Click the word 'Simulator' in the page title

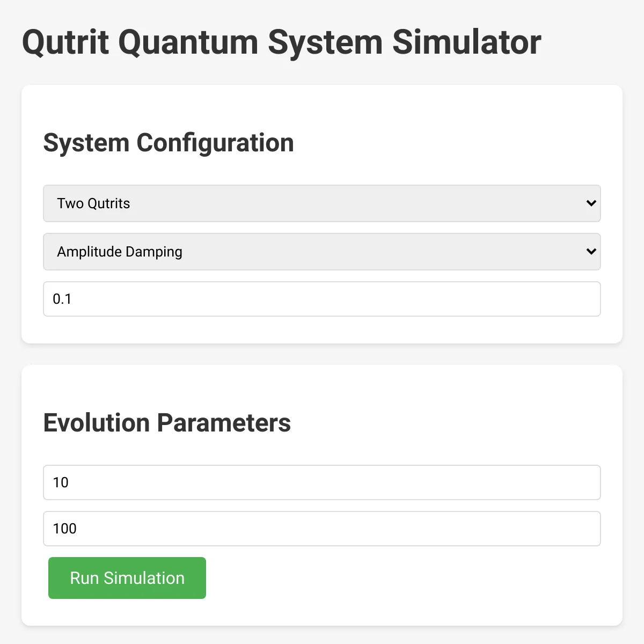467,42
